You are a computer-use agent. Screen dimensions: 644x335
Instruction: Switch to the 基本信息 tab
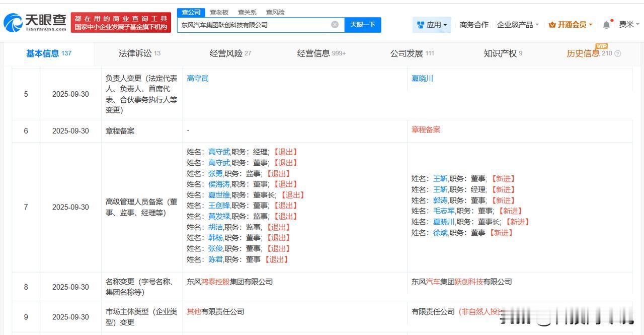coord(49,53)
